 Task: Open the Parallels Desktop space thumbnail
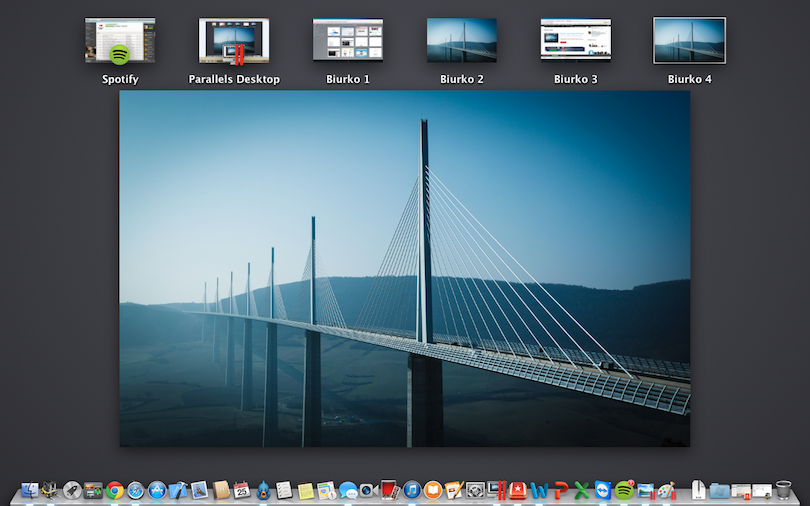pyautogui.click(x=234, y=41)
